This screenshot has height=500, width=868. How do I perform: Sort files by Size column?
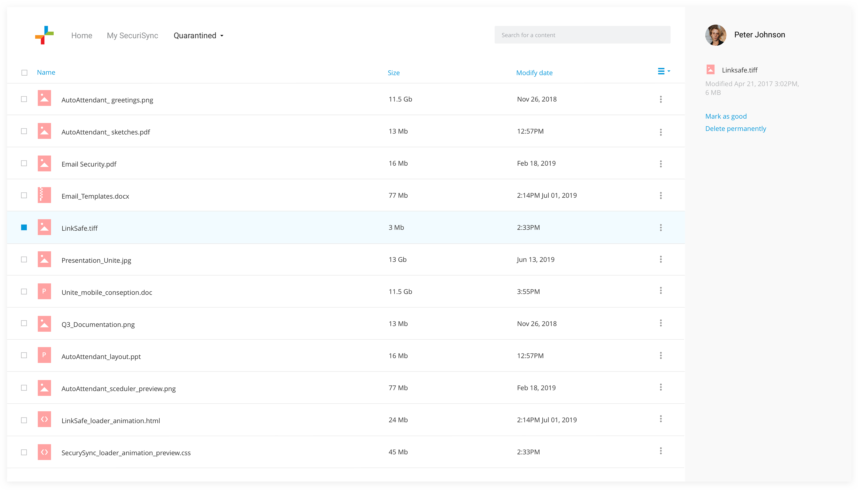(394, 72)
